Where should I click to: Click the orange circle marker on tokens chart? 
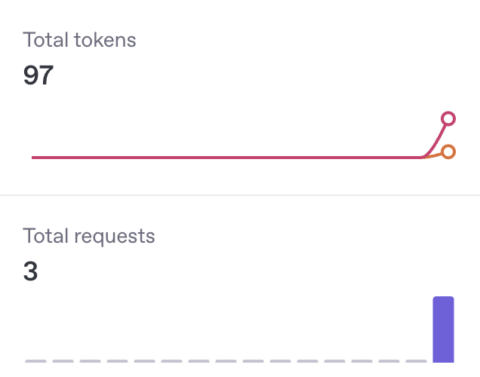[448, 152]
